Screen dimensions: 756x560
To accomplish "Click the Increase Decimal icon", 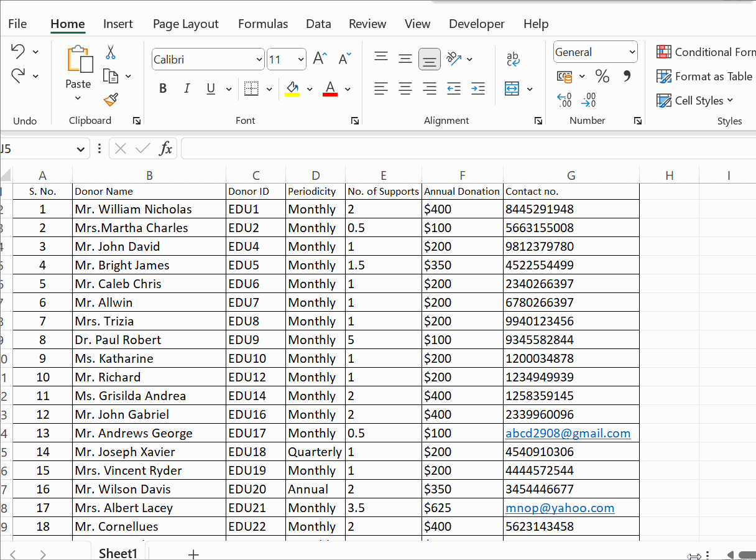I will click(x=564, y=100).
